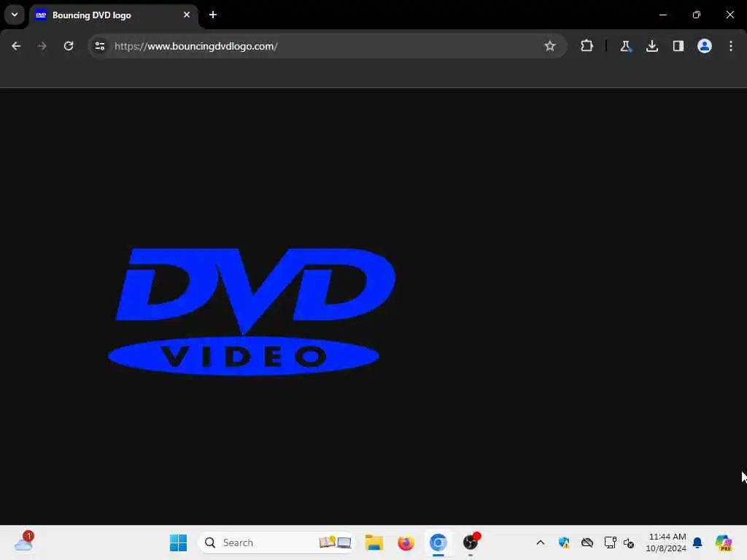Go back to the previous page
This screenshot has height=560, width=747.
pyautogui.click(x=16, y=46)
